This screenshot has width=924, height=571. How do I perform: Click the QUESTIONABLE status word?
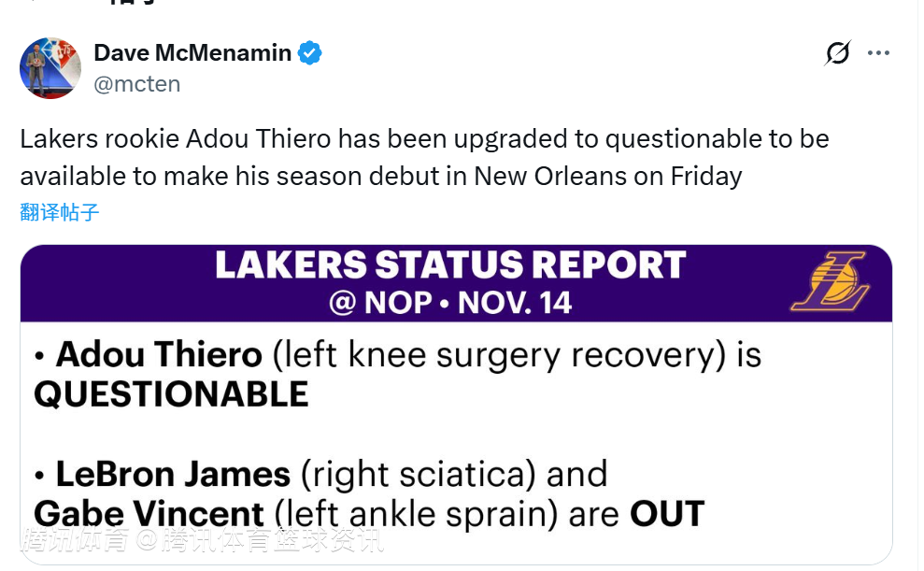click(x=171, y=394)
